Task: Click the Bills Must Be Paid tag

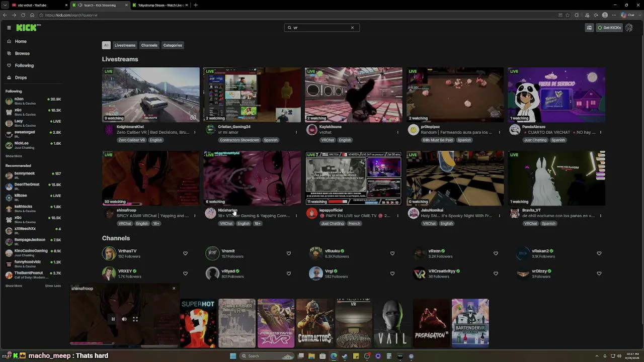Action: (x=438, y=140)
